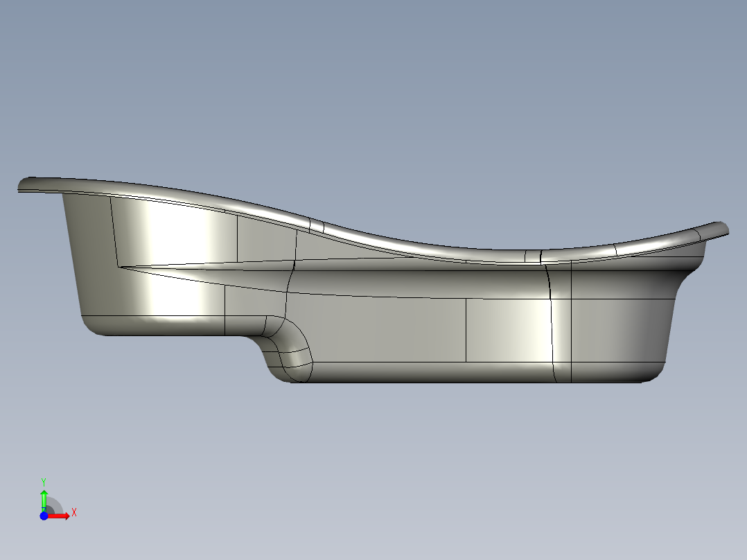This screenshot has width=747, height=560.
Task: Select the rounded step bulge under the tub
Action: click(288, 349)
